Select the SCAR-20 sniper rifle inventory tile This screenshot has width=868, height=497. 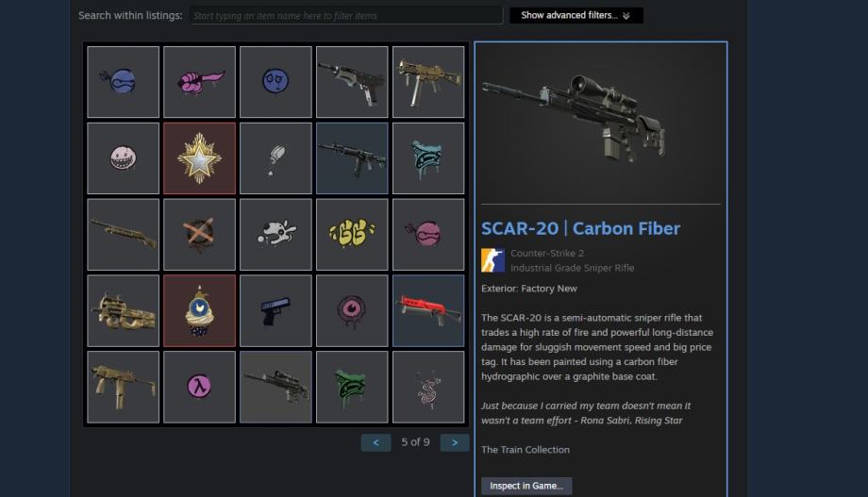point(275,387)
